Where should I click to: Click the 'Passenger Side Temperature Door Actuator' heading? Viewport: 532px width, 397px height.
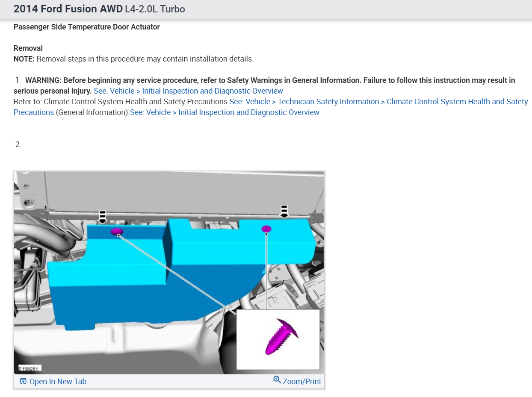coord(87,27)
